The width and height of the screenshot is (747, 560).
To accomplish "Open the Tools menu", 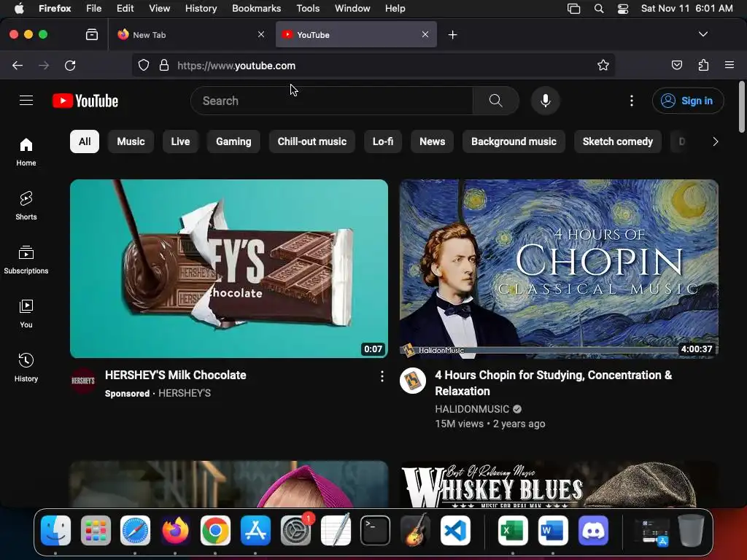I will tap(308, 8).
